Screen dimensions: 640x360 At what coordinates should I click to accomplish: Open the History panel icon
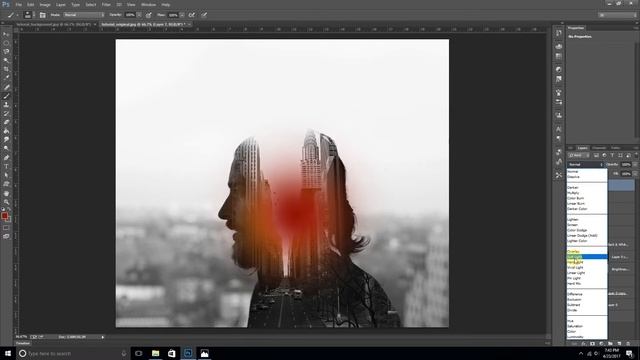click(x=559, y=33)
